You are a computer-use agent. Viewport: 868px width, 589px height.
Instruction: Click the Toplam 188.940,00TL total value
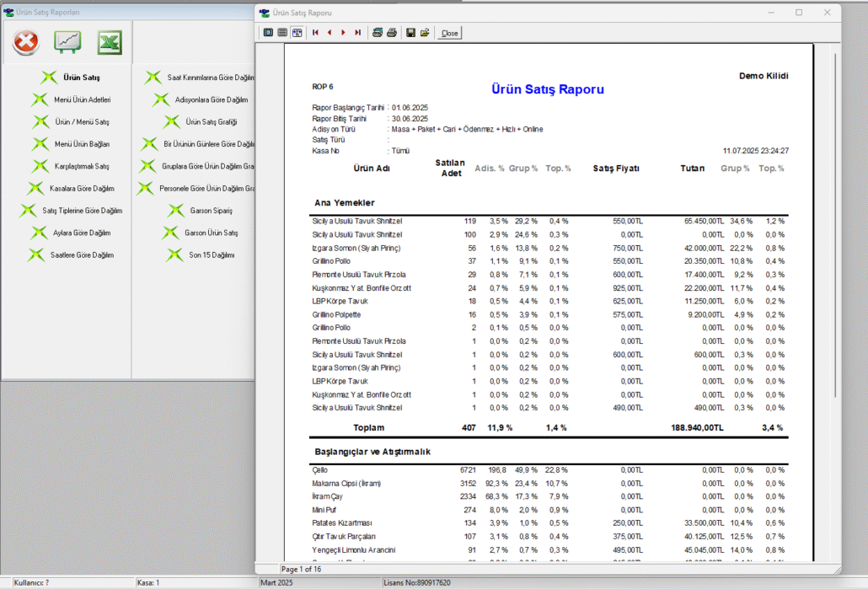pyautogui.click(x=697, y=428)
